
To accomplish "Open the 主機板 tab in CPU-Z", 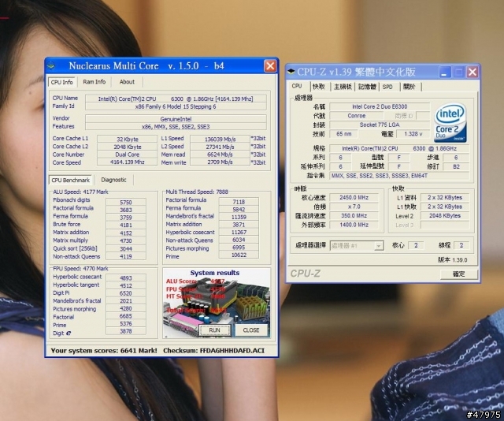I will (343, 87).
